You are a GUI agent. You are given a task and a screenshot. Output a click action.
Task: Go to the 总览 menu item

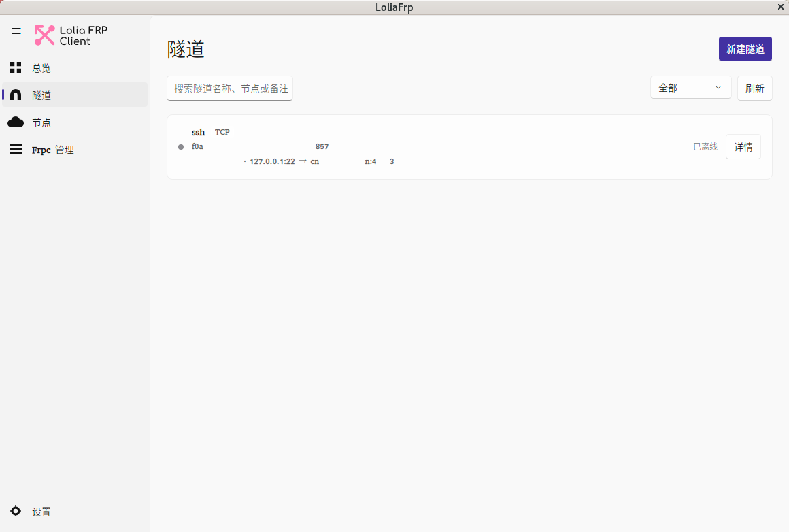point(75,67)
